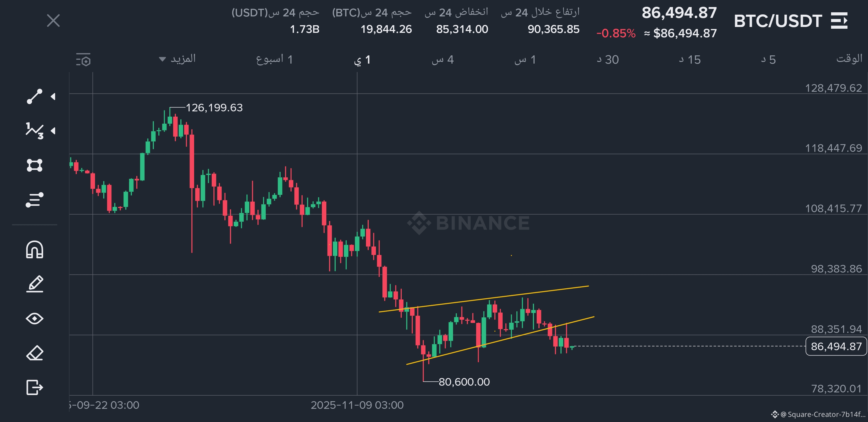Viewport: 868px width, 422px height.
Task: Select the Elliott wave pattern tool
Action: tap(34, 131)
